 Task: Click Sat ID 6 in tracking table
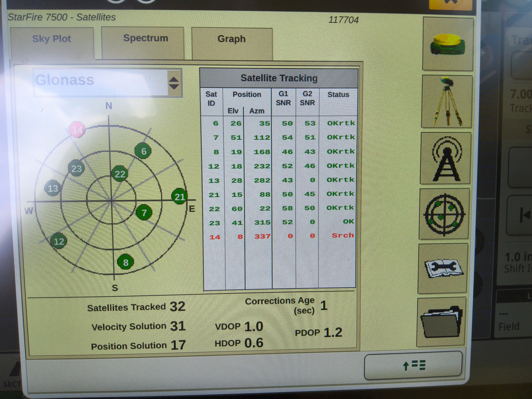[x=216, y=123]
